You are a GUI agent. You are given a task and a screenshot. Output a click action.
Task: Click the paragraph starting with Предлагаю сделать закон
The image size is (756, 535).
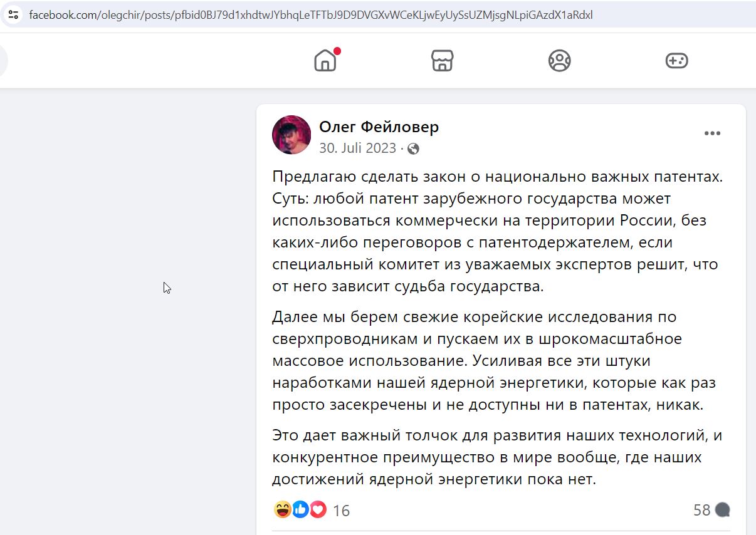tap(498, 232)
